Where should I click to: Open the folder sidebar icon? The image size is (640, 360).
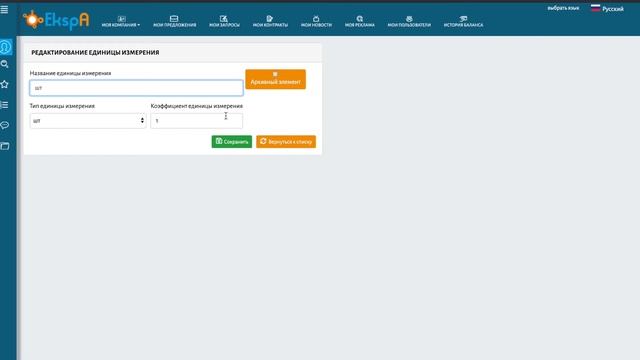(x=4, y=146)
